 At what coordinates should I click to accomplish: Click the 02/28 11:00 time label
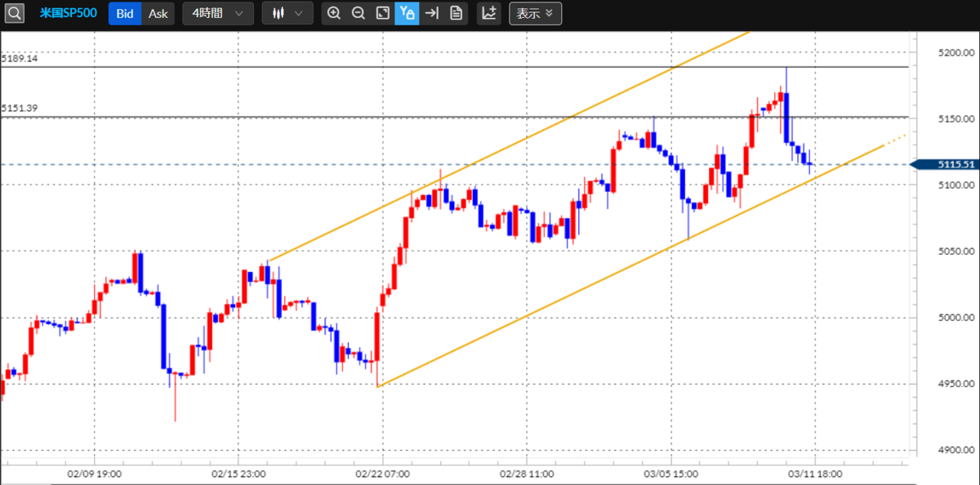coord(527,473)
